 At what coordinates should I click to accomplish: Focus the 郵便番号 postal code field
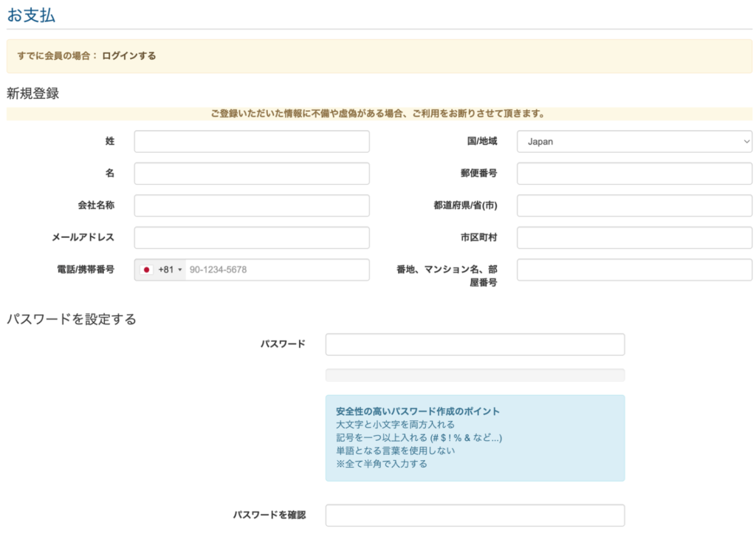[x=634, y=174]
